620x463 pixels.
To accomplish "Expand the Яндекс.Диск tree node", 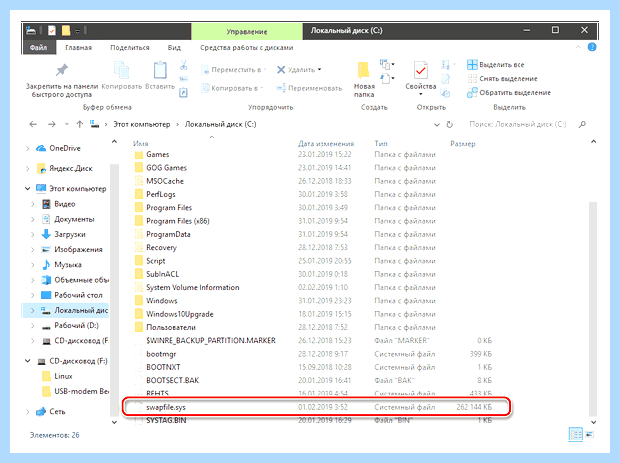I will pos(27,169).
